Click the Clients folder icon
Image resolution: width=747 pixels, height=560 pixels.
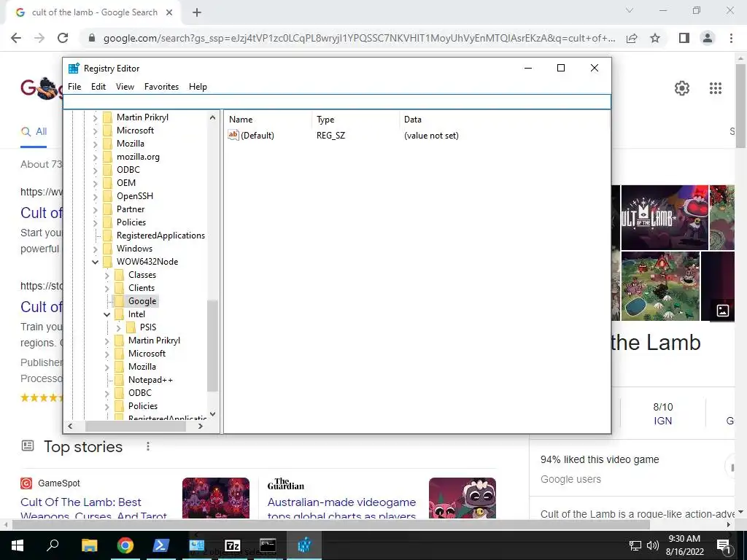pos(119,287)
